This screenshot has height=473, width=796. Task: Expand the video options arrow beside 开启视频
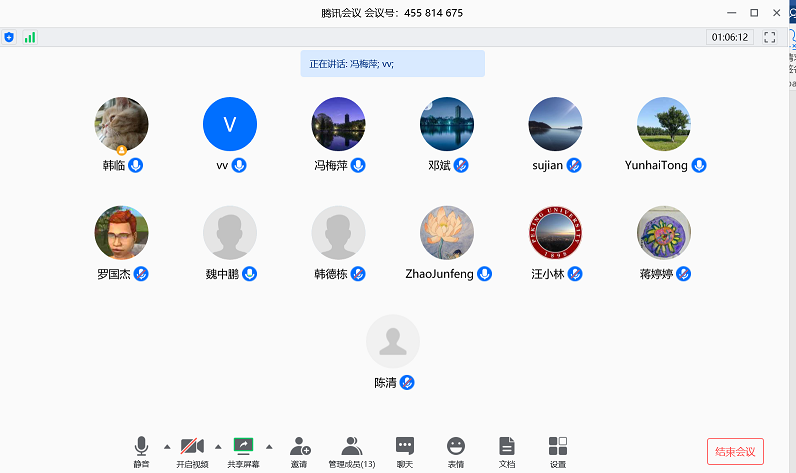[x=218, y=446]
